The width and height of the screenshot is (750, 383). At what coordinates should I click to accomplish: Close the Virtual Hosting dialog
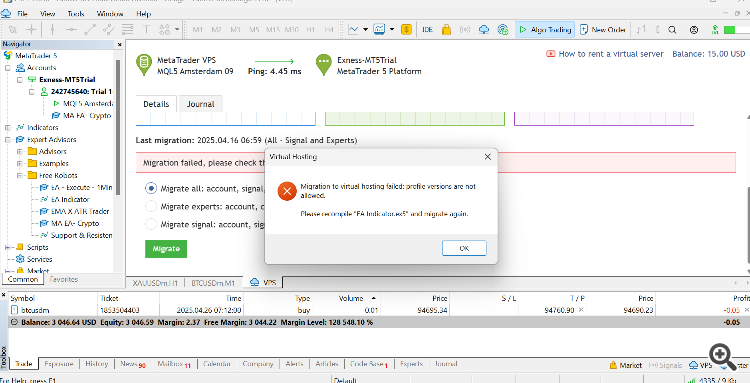click(x=487, y=156)
